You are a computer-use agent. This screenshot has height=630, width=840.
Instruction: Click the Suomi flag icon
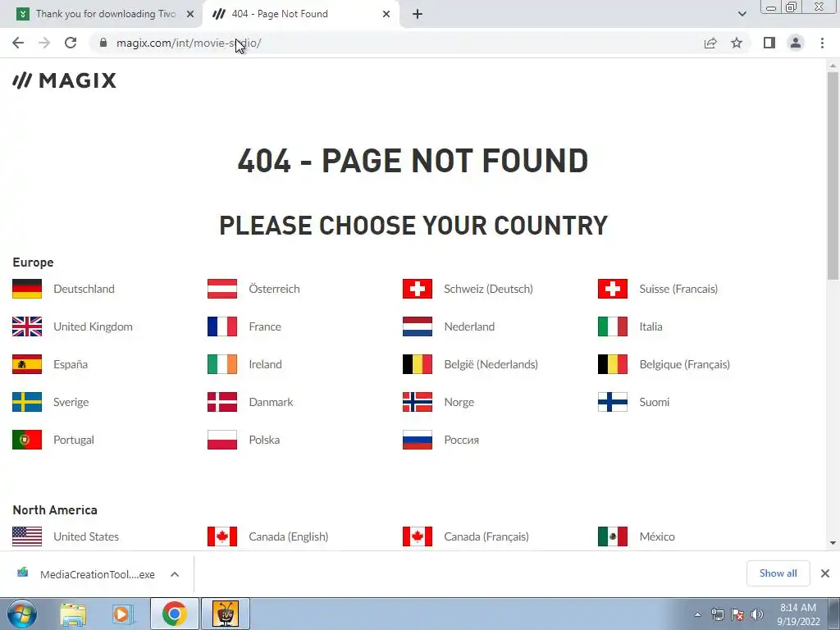tap(613, 402)
